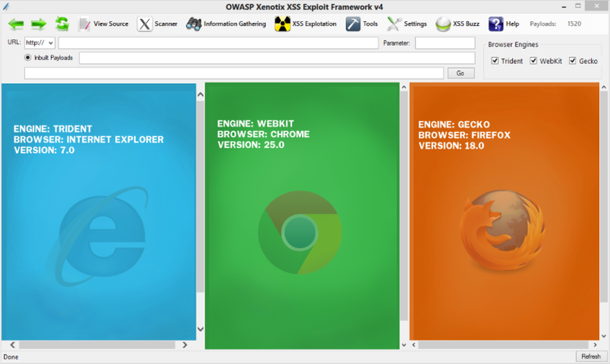Uncheck the WebKit browser engine checkbox
Screen dimensions: 610x364
point(533,61)
